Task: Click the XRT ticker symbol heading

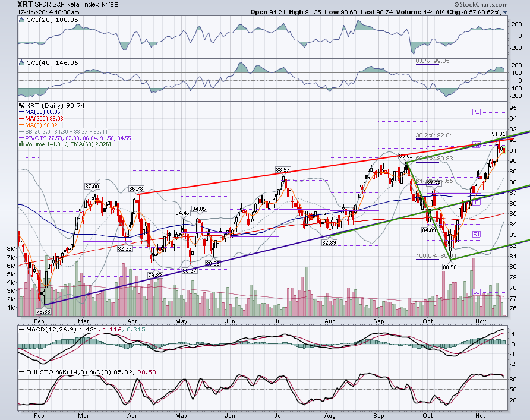Action: coord(26,4)
